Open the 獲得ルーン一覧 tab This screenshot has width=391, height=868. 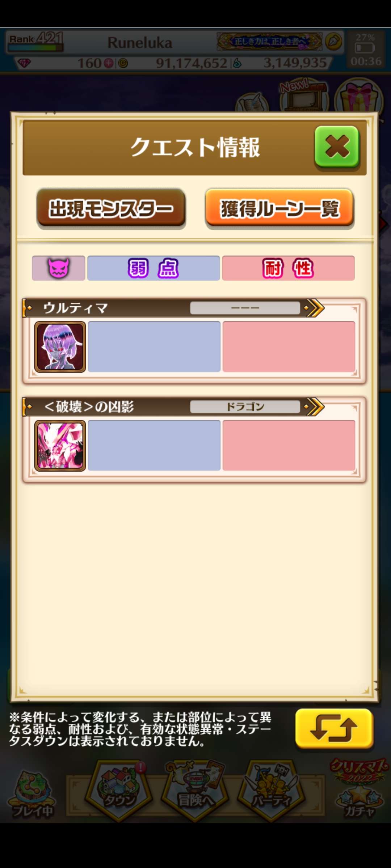click(x=279, y=208)
